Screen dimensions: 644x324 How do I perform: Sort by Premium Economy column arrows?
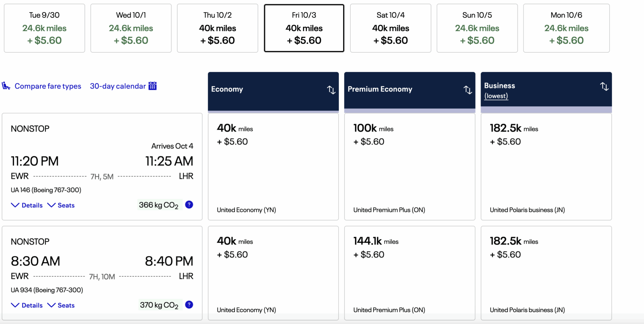pyautogui.click(x=468, y=90)
